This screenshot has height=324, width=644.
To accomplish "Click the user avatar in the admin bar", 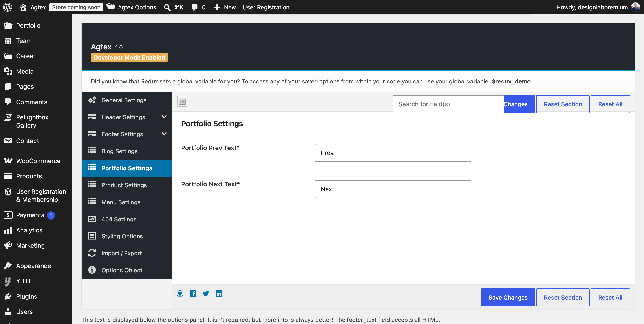I will (636, 7).
